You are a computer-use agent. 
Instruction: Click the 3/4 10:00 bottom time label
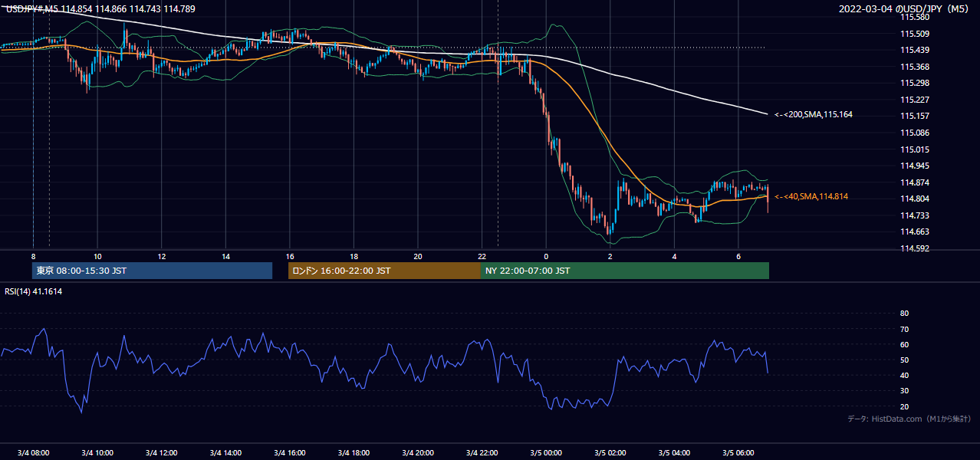pos(97,452)
